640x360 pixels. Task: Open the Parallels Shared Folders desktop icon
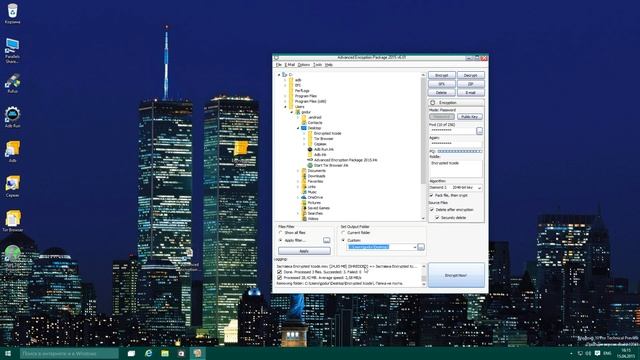point(12,49)
